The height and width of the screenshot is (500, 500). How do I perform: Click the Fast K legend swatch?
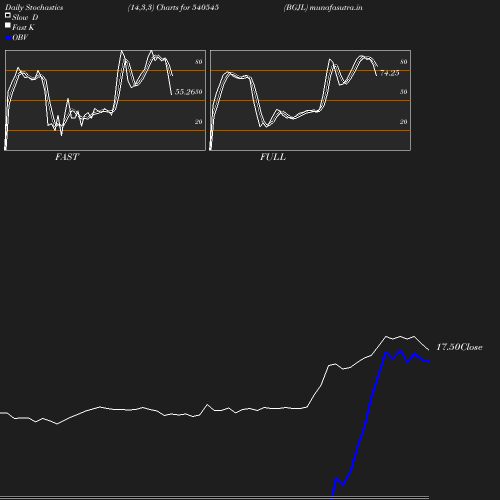click(8, 25)
